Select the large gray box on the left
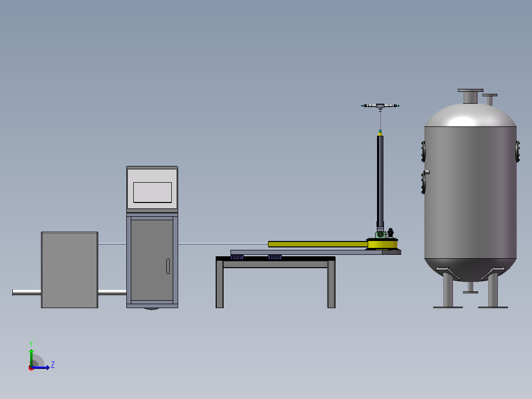Image resolution: width=532 pixels, height=399 pixels. pyautogui.click(x=70, y=270)
